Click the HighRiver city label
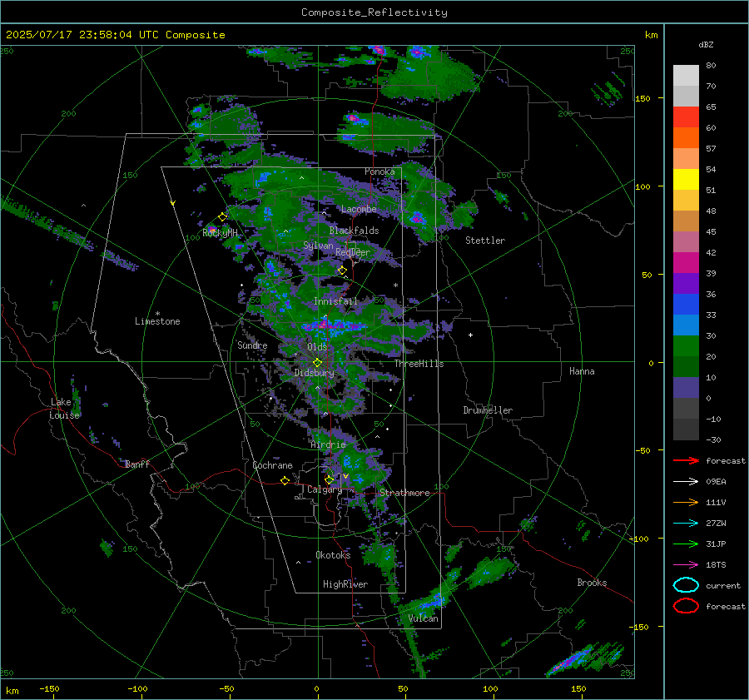Image resolution: width=749 pixels, height=700 pixels. click(x=345, y=584)
